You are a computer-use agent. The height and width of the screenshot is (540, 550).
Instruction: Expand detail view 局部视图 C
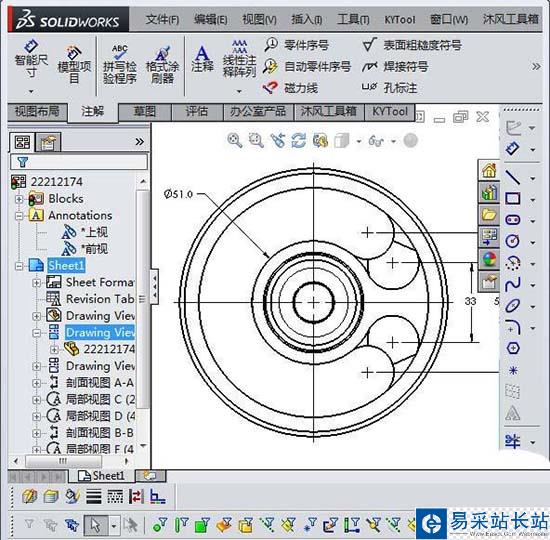coord(36,399)
